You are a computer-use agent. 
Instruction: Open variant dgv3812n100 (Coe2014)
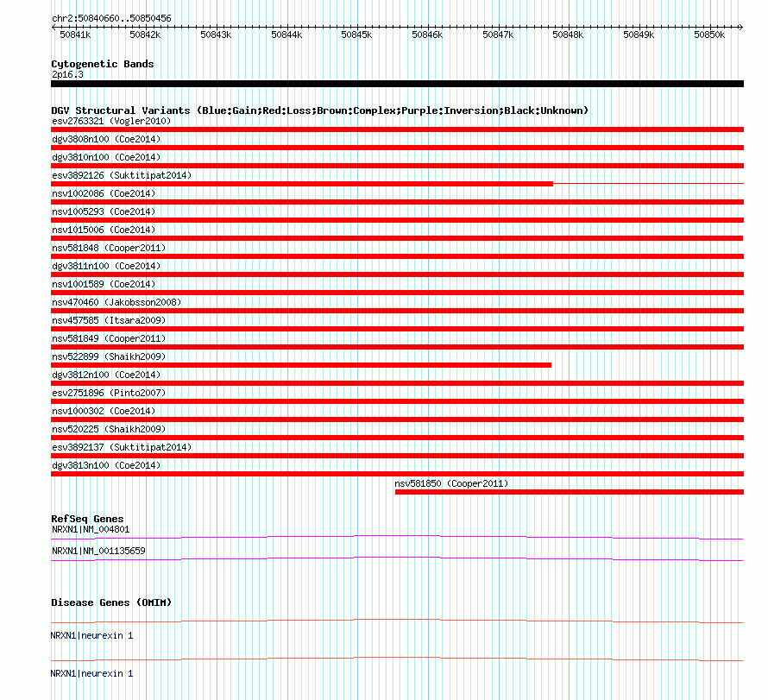106,375
